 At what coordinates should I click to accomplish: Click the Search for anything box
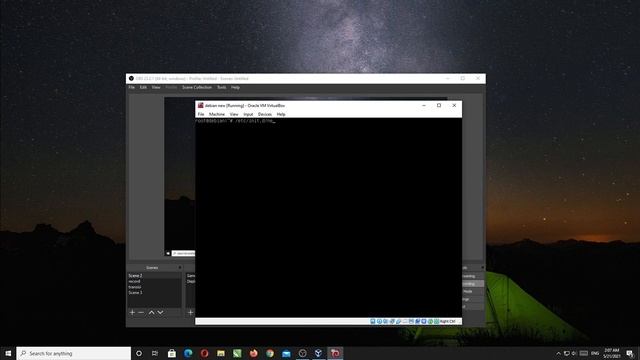pos(74,353)
